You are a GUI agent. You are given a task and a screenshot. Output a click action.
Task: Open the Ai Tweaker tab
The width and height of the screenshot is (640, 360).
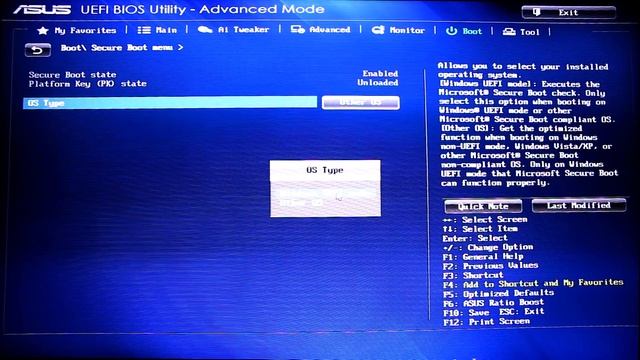click(233, 30)
